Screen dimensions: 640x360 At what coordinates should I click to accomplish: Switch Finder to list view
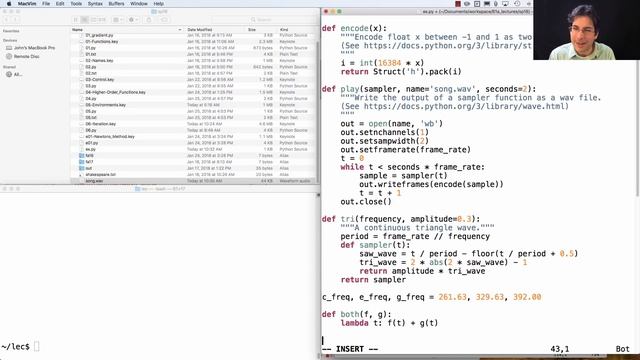click(x=84, y=20)
